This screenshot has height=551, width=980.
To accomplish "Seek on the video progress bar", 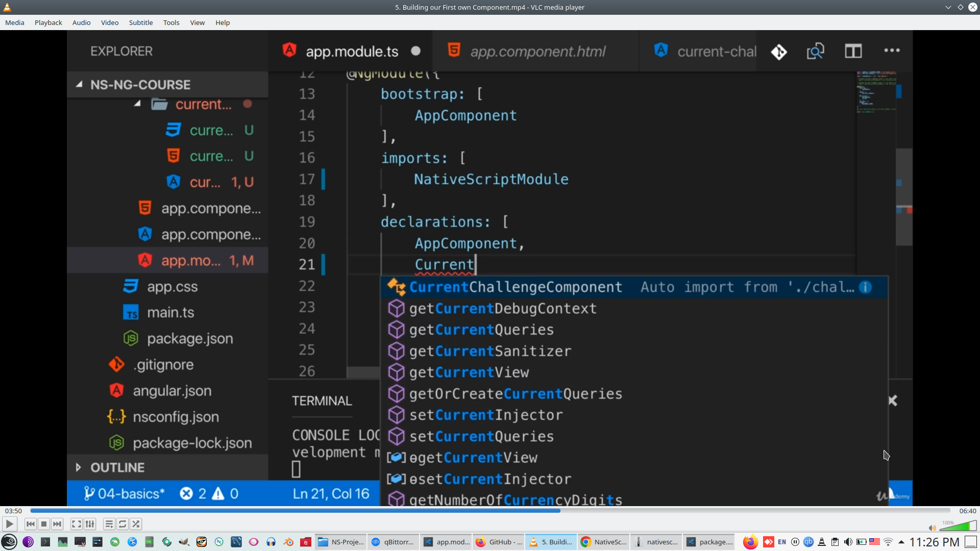I will tap(490, 510).
